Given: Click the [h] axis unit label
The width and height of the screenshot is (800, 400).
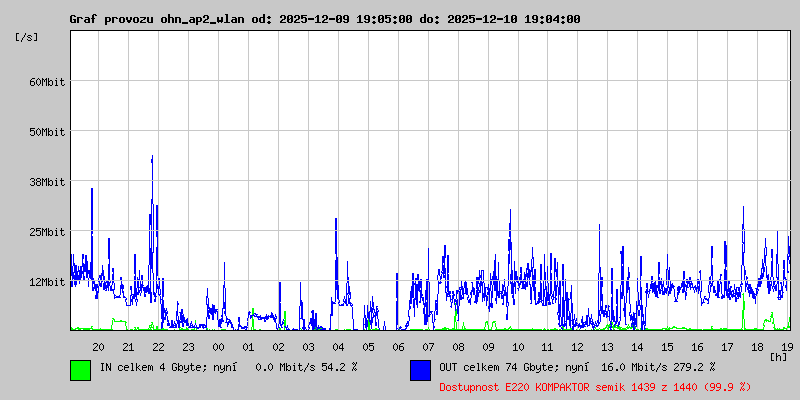Looking at the screenshot, I should click(779, 357).
